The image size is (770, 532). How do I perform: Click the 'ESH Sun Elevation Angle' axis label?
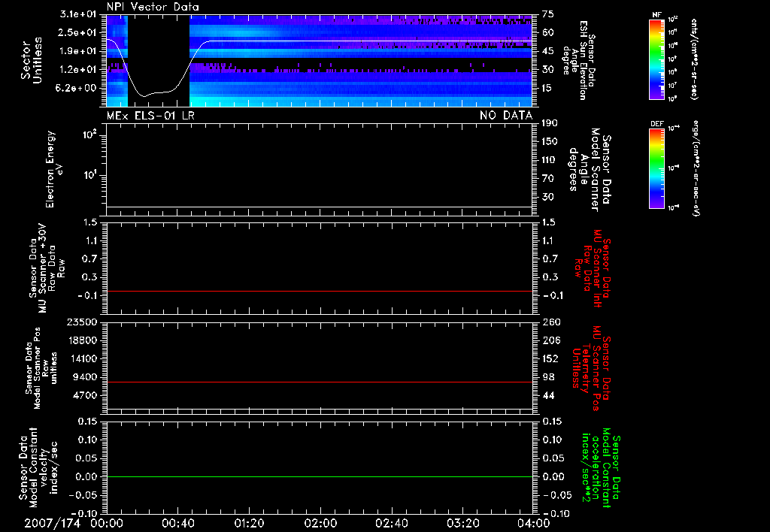coord(580,60)
